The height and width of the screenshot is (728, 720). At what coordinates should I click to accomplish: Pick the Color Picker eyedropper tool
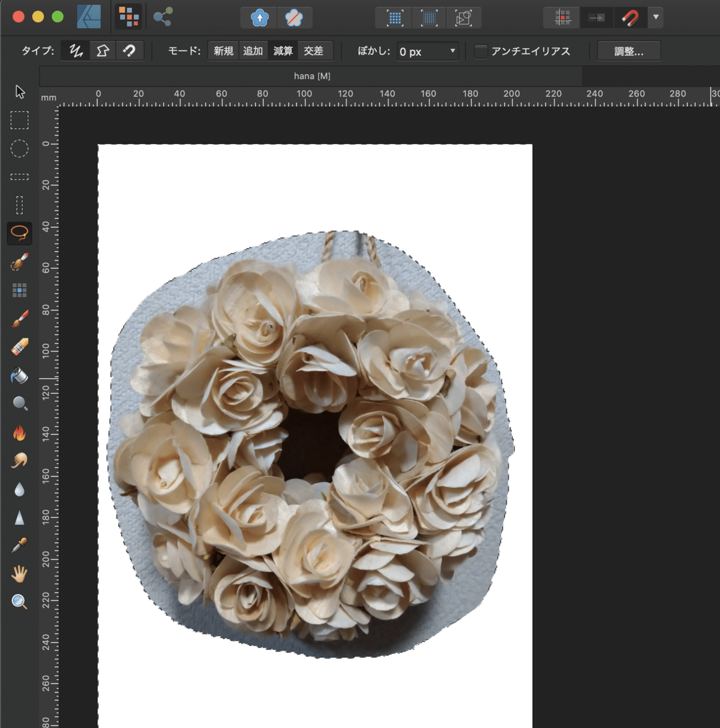point(19,546)
